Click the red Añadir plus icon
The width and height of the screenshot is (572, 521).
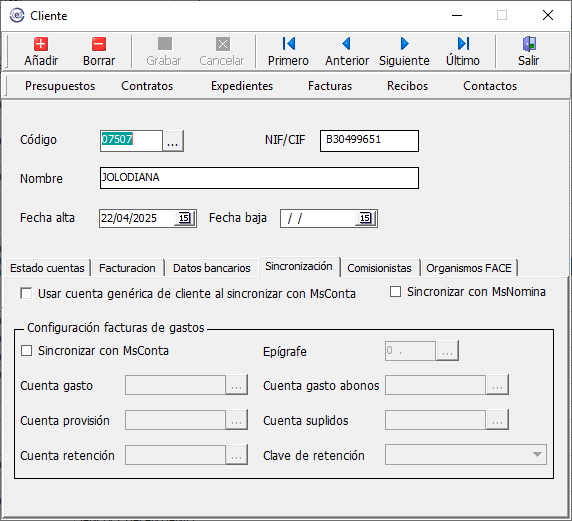[x=41, y=44]
